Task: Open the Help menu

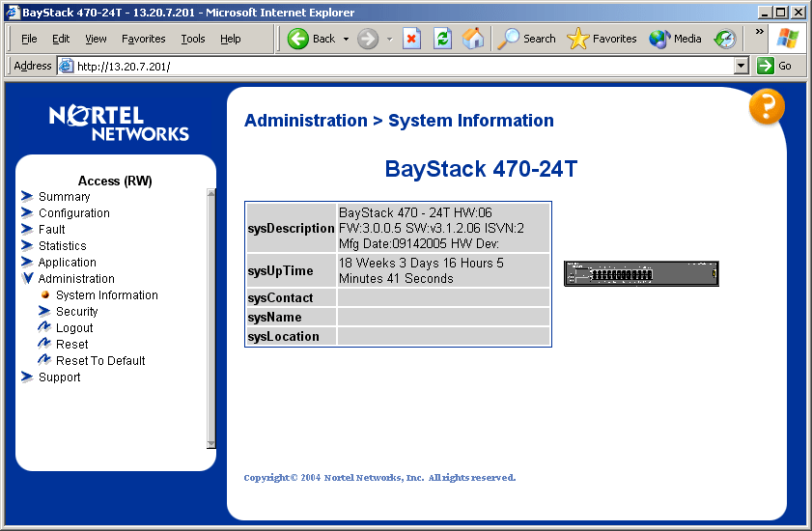Action: [231, 39]
